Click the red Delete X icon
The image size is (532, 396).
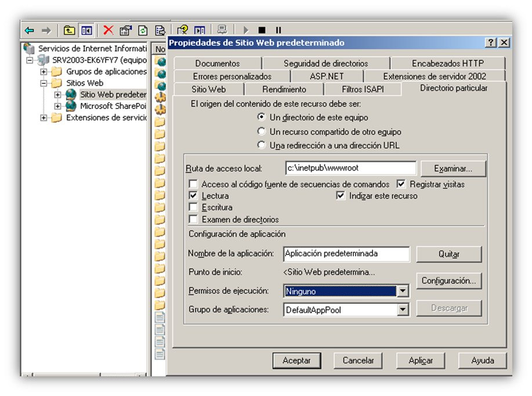(x=108, y=30)
